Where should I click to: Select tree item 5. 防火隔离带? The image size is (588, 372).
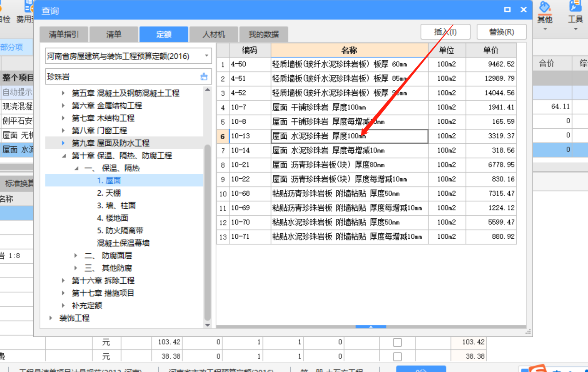pyautogui.click(x=120, y=230)
